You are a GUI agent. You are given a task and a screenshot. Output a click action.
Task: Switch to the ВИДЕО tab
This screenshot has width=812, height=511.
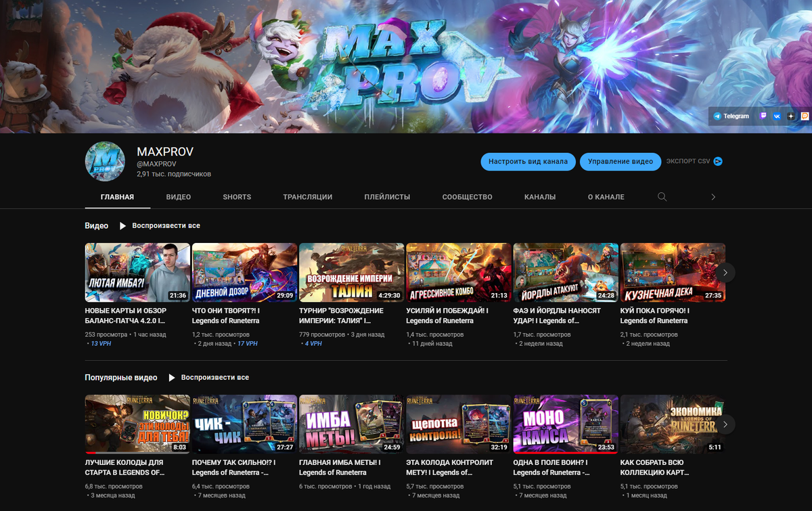click(179, 197)
